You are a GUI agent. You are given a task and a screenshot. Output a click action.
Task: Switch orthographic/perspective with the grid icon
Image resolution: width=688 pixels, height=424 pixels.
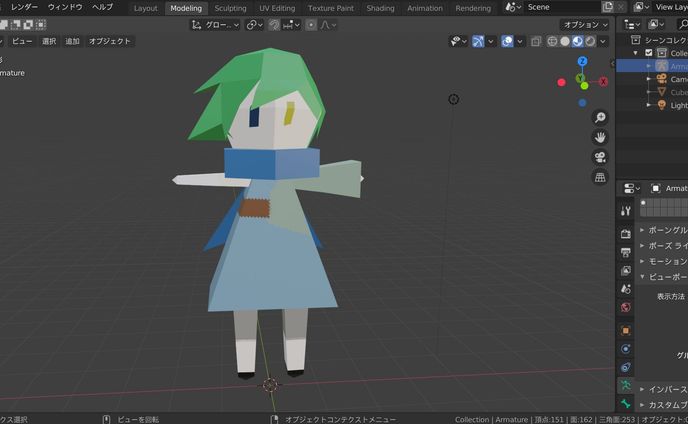[600, 177]
